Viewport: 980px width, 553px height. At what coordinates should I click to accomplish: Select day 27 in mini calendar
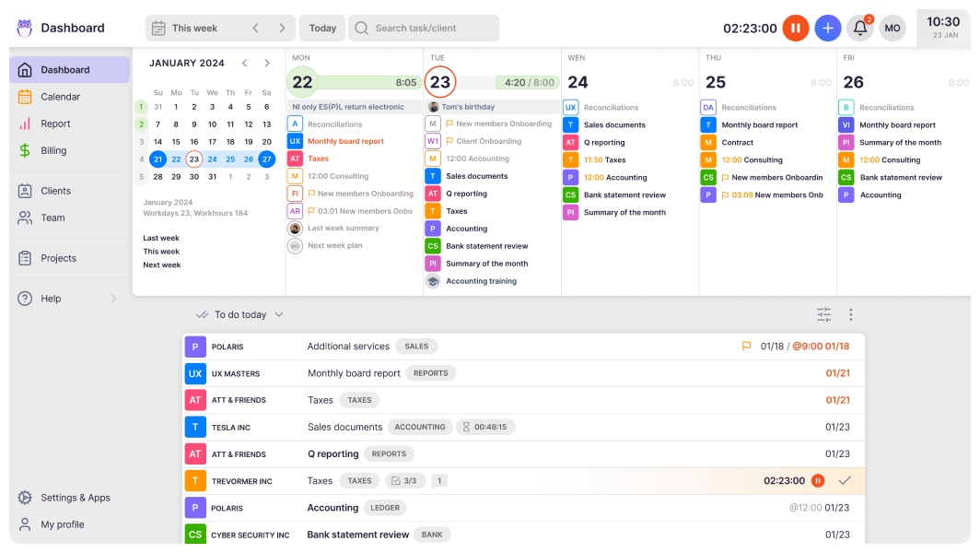click(x=267, y=159)
